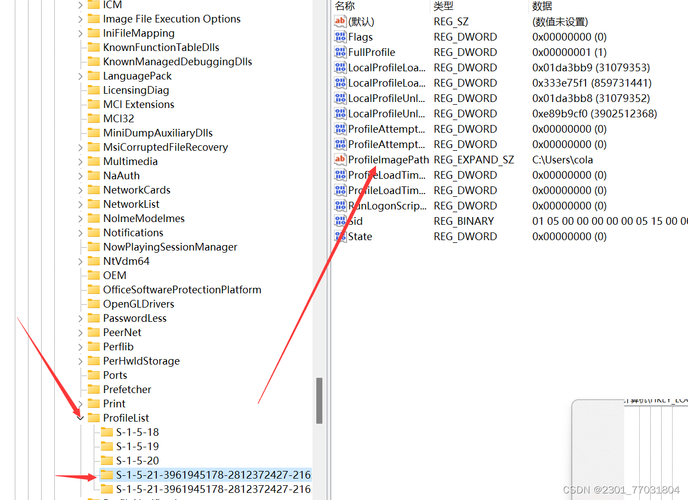688x500 pixels.
Task: Click the S-1-5-18 folder icon
Action: pos(107,432)
